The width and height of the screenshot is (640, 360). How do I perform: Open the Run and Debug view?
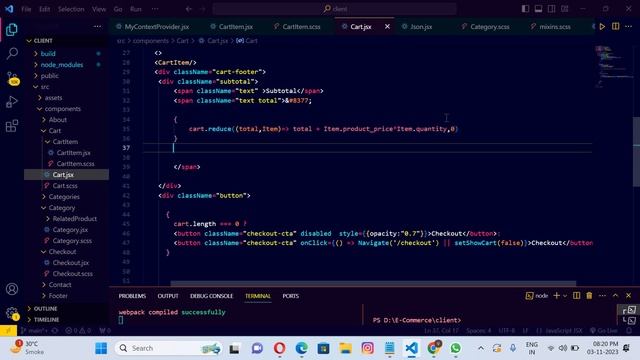coord(12,102)
